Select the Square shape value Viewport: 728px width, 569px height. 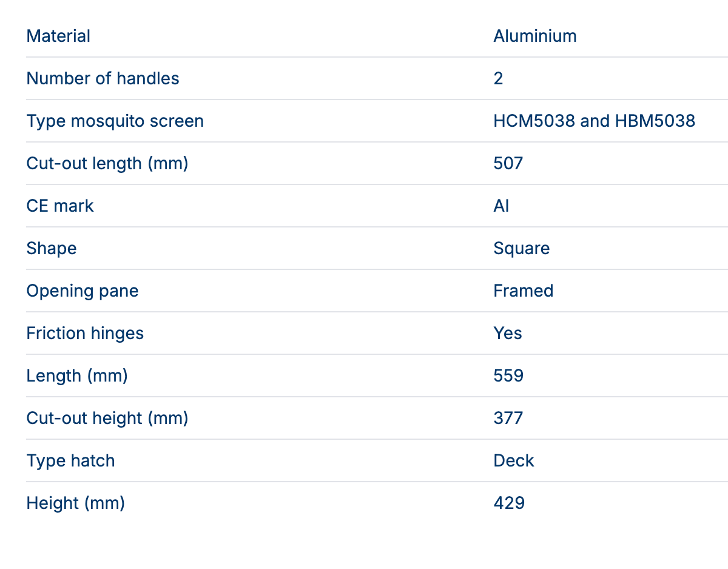[521, 249]
